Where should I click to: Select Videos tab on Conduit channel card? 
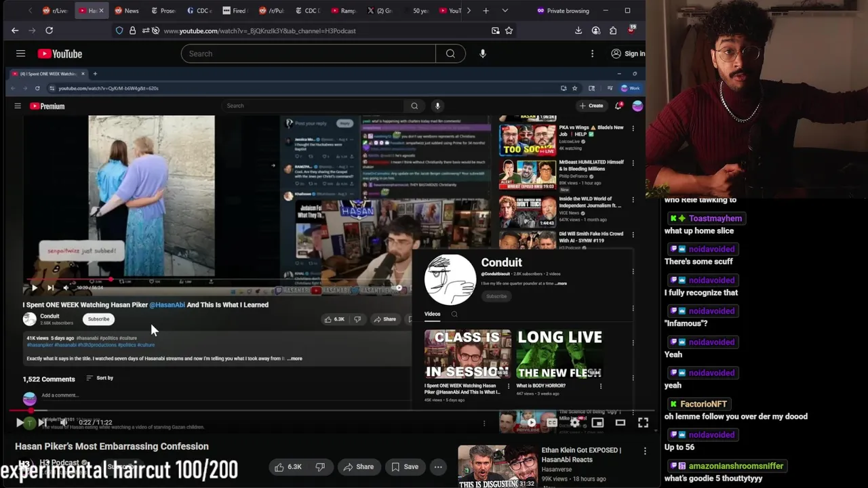(432, 314)
